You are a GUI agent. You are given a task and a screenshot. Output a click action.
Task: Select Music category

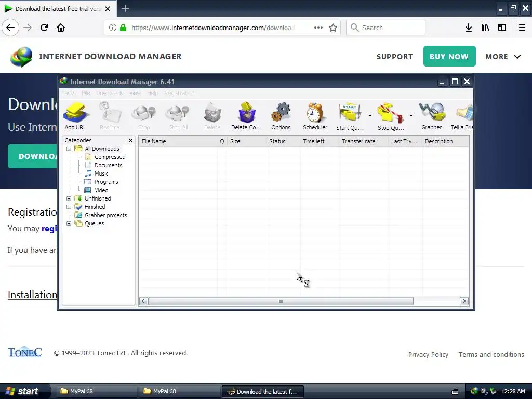[101, 174]
